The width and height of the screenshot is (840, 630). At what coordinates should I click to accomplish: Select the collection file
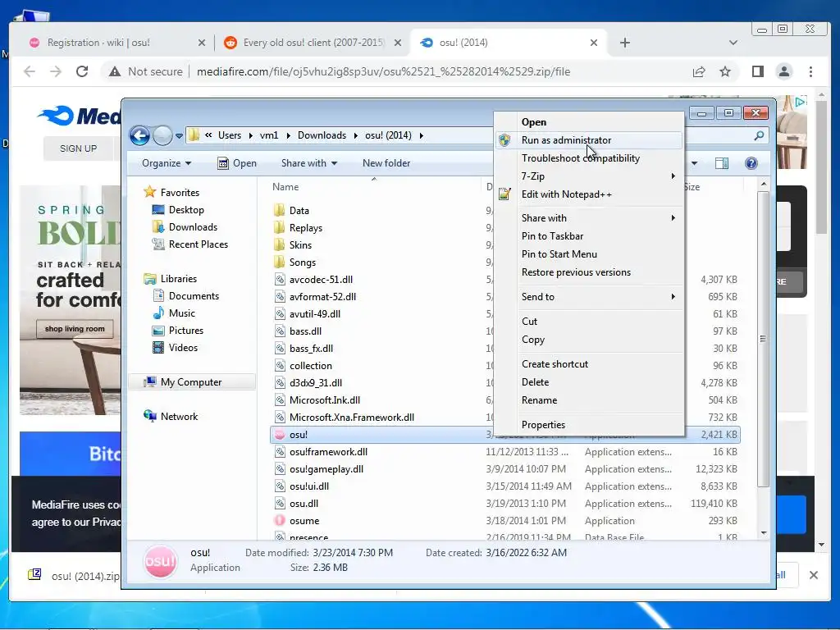pos(310,365)
